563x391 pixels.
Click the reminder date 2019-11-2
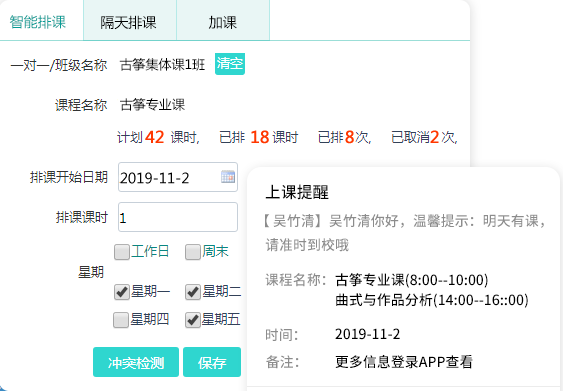click(367, 334)
